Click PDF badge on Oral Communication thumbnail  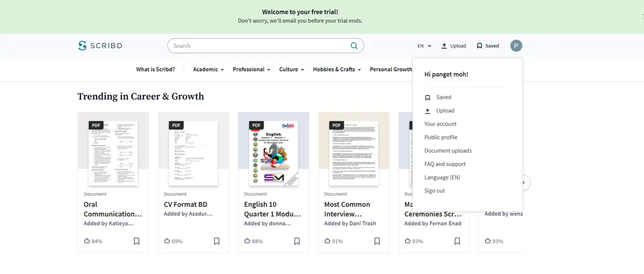96,125
